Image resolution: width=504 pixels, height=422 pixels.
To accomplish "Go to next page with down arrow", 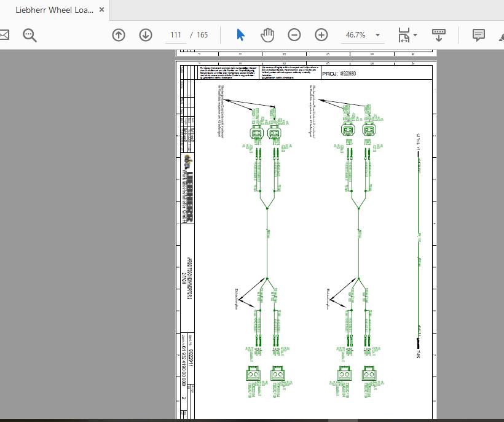I will 146,35.
